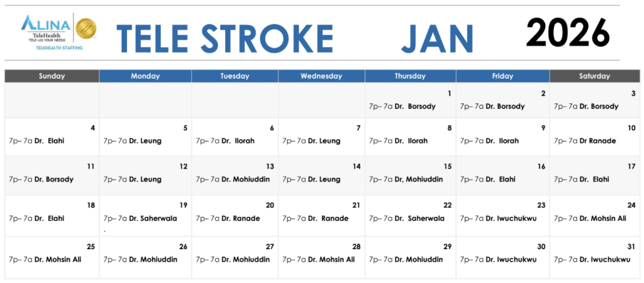The image size is (644, 283).
Task: Select Dr. Ranade's shift on January 10
Action: click(x=585, y=141)
